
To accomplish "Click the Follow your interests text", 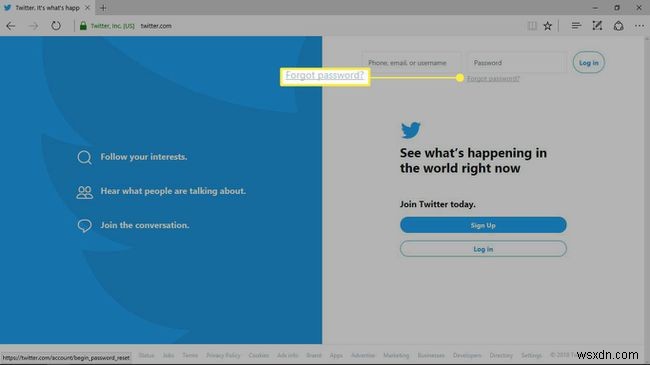I will pyautogui.click(x=143, y=157).
